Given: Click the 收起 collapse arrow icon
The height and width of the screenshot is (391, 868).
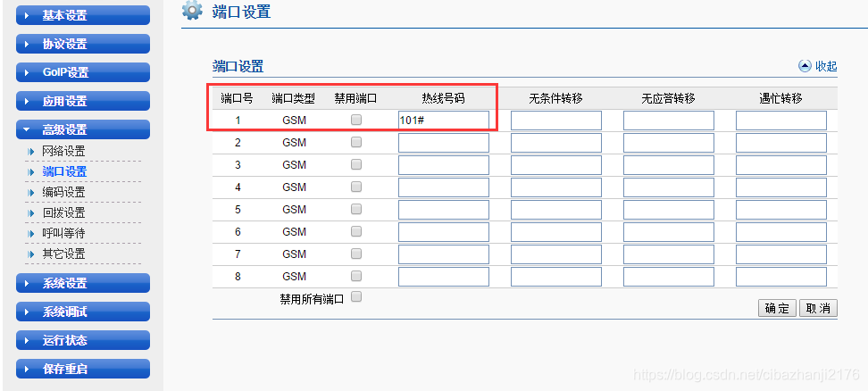Looking at the screenshot, I should (805, 66).
